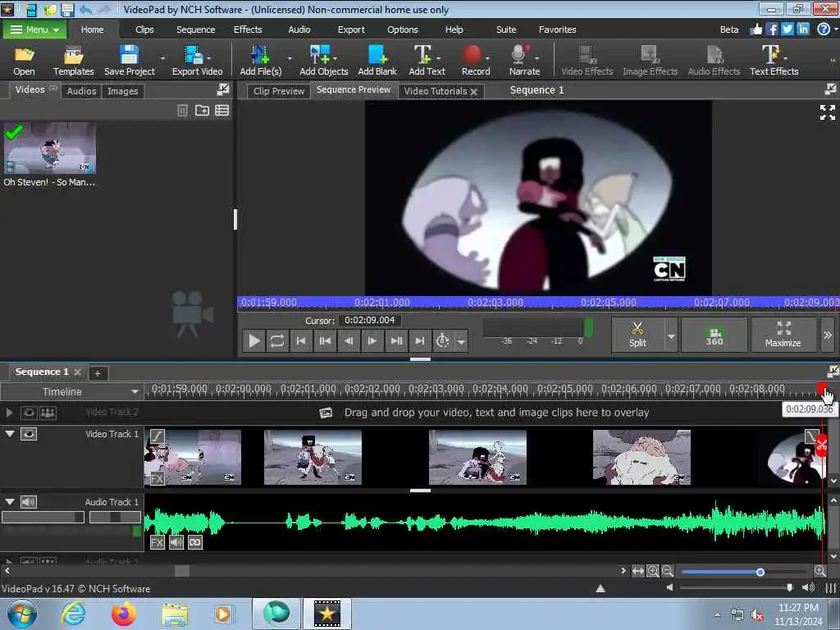840x630 pixels.
Task: Open the playback speed dropdown arrow
Action: click(461, 341)
